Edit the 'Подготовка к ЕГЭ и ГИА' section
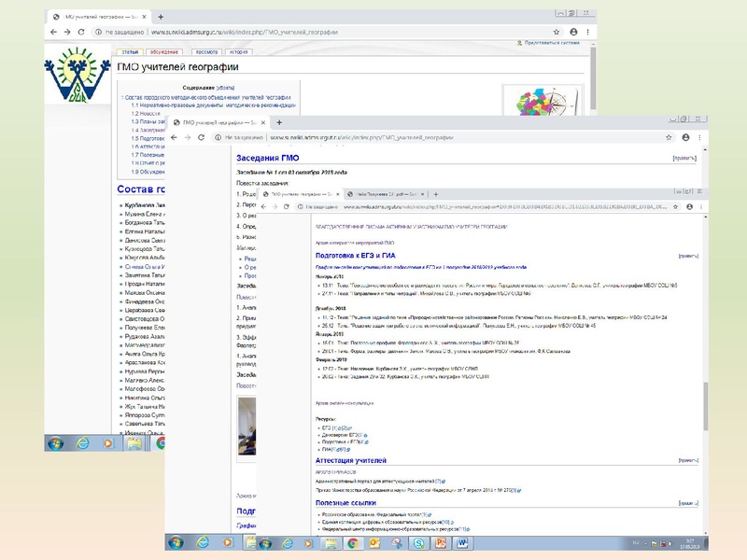Viewport: 747px width, 560px height. [x=688, y=255]
